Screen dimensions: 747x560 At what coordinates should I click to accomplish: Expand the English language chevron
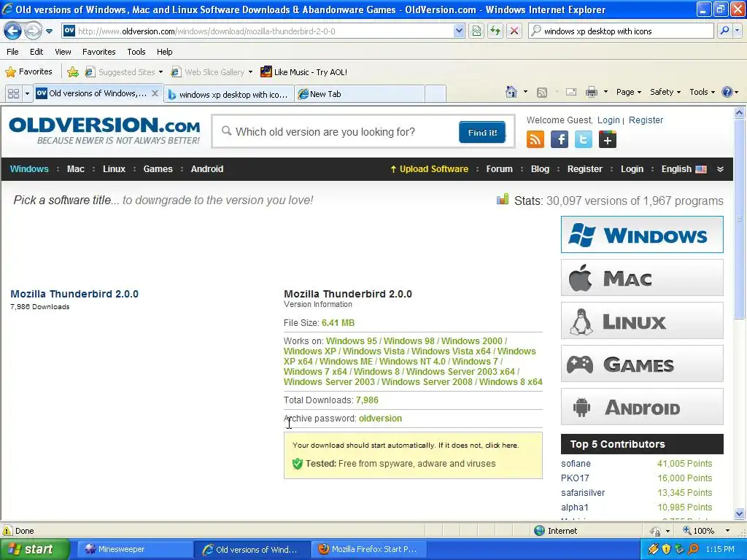coord(720,169)
